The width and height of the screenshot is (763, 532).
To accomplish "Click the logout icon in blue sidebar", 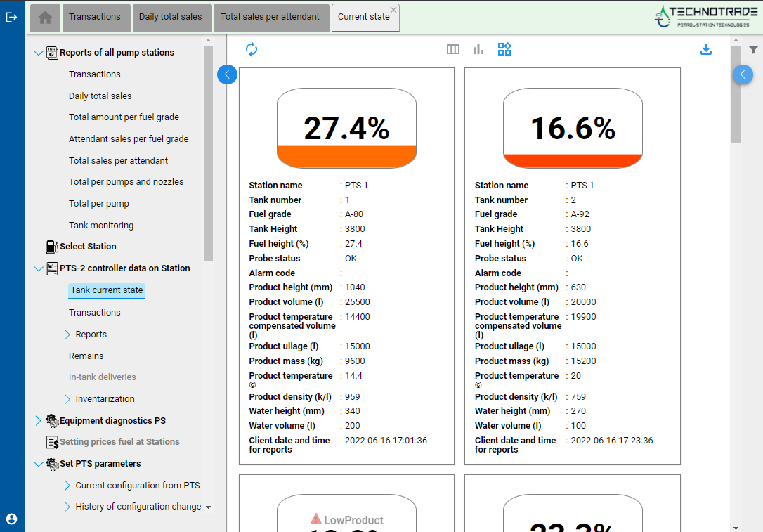I will click(11, 18).
